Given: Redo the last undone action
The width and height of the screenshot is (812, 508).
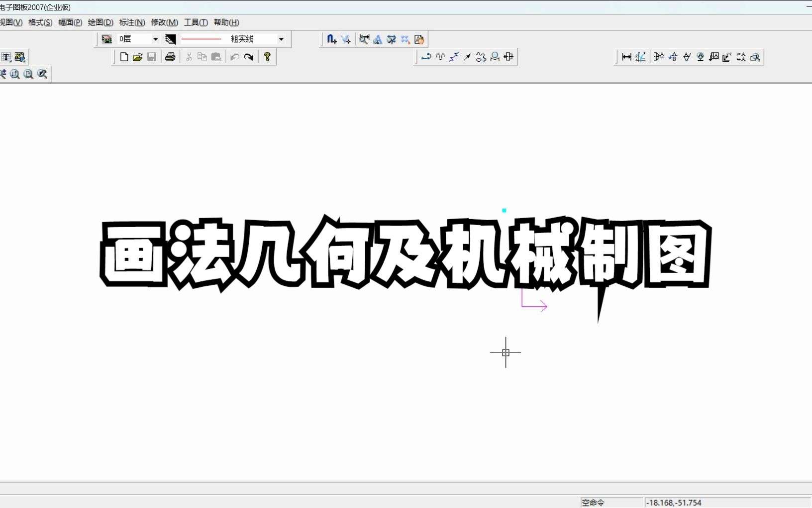Looking at the screenshot, I should [x=249, y=57].
